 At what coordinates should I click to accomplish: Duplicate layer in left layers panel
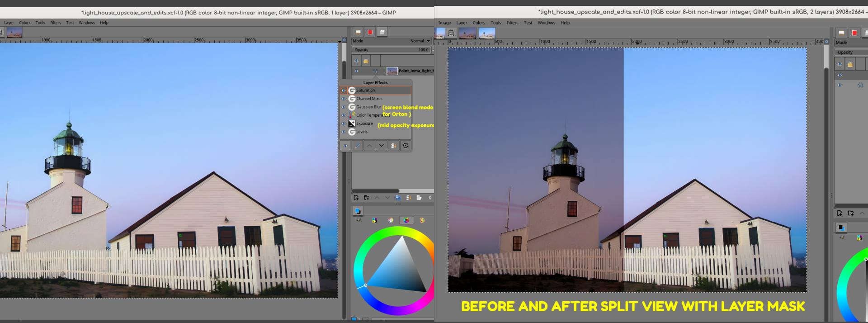398,198
